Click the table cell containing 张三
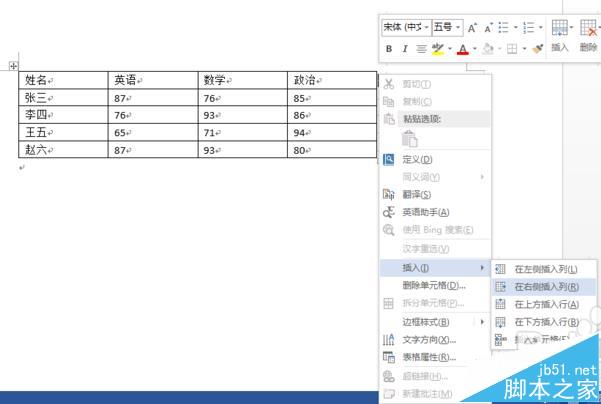 pos(63,97)
